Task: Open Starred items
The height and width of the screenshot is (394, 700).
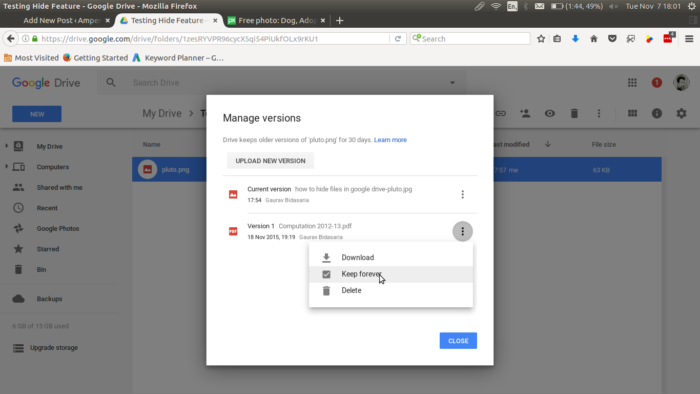Action: tap(48, 249)
